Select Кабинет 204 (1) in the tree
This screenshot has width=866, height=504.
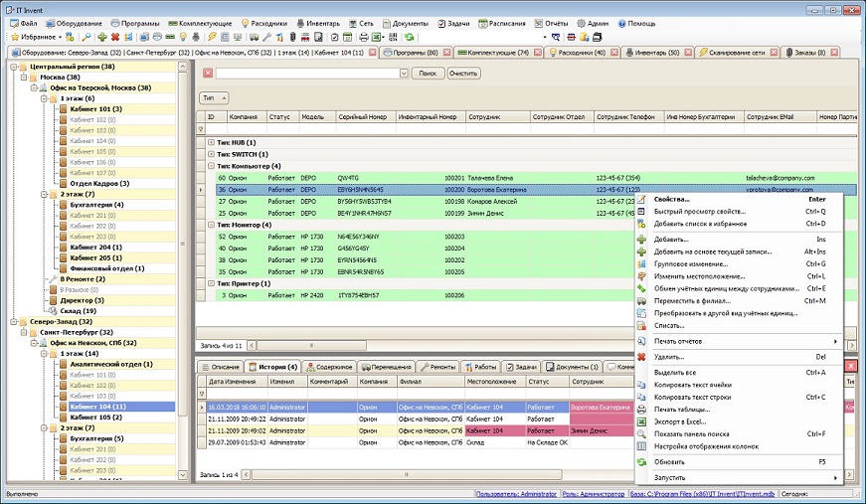(96, 247)
